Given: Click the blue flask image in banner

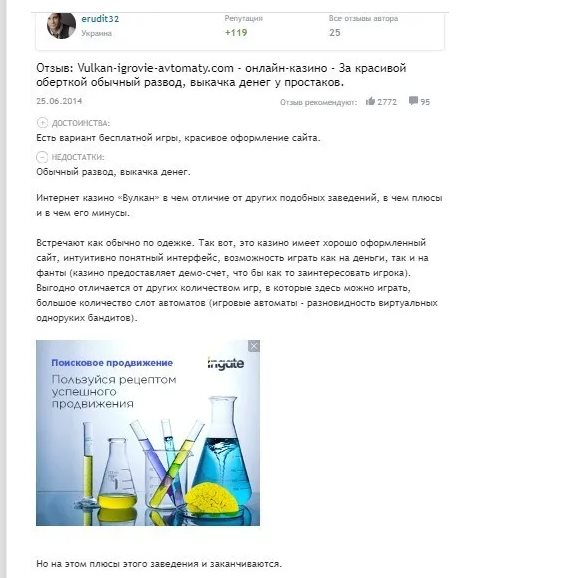Looking at the screenshot, I should coord(223,449).
